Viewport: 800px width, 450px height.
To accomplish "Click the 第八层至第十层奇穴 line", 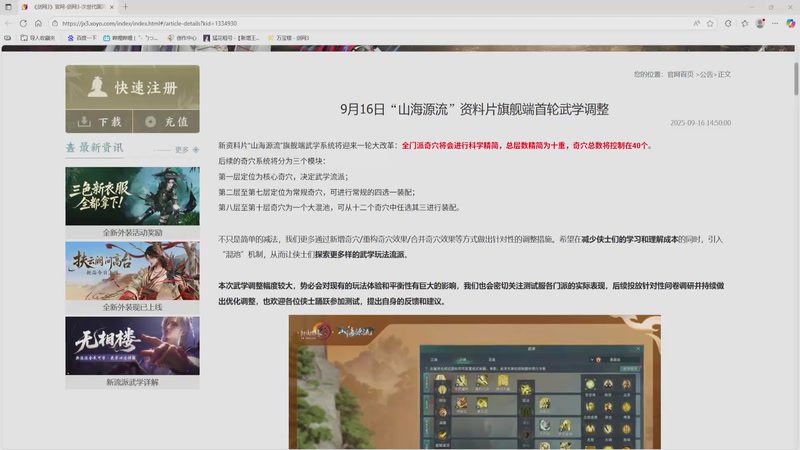I will 339,208.
